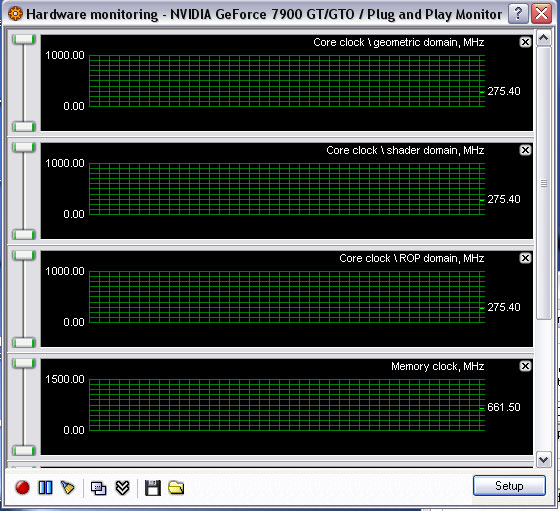Image resolution: width=560 pixels, height=511 pixels.
Task: Click lower slider handle of ROP domain graph
Action: tap(24, 343)
